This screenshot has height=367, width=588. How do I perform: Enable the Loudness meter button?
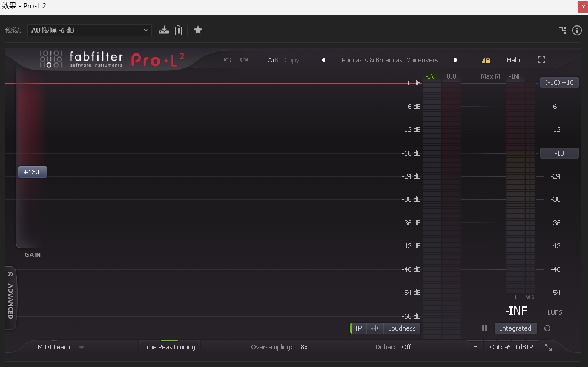(401, 328)
